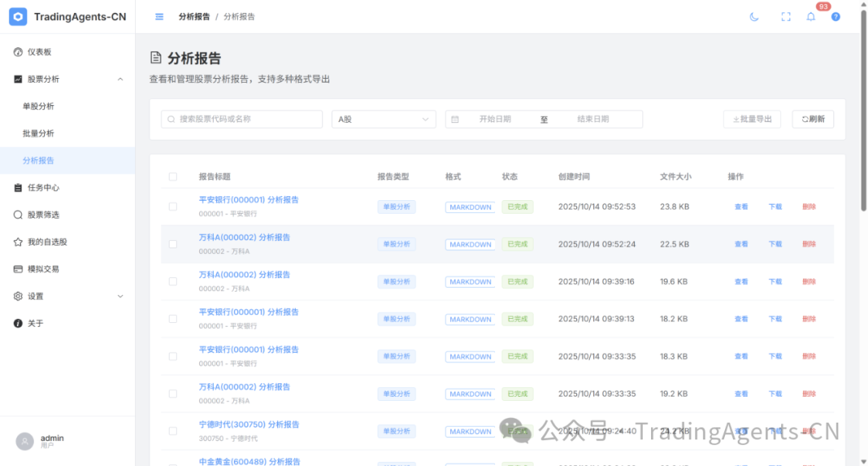868x466 pixels.
Task: Click the TradingAgents-CN logo icon
Action: click(18, 17)
